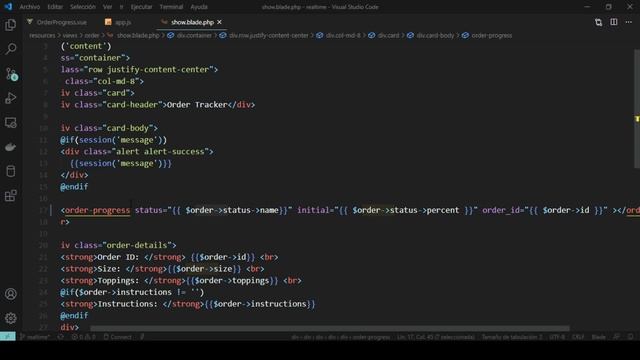
Task: Open the Ver menu
Action: pyautogui.click(x=107, y=7)
